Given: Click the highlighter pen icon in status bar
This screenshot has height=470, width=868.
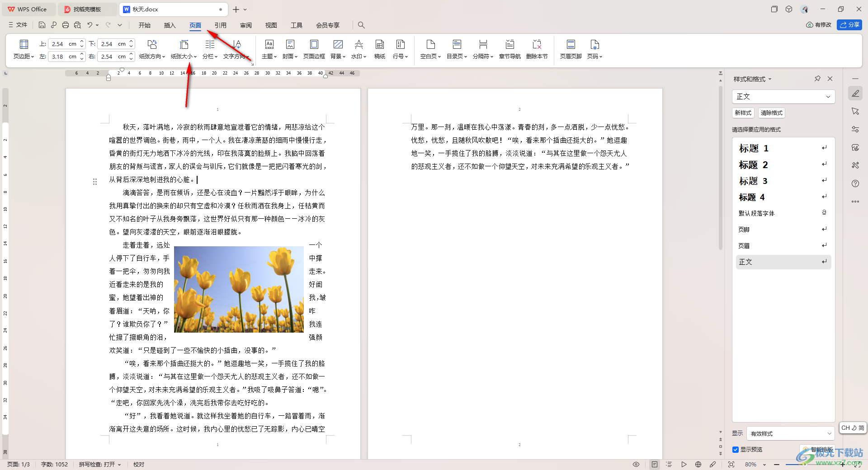Looking at the screenshot, I should pos(713,465).
